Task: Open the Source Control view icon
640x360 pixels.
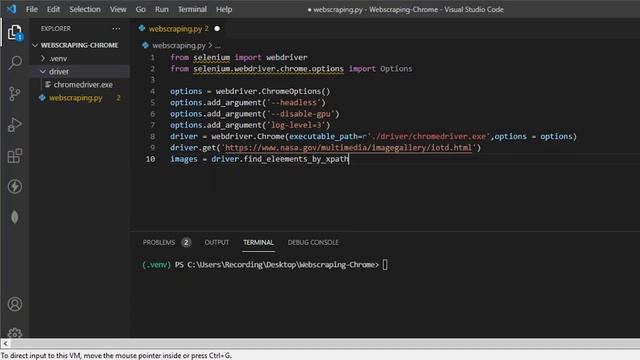Action: (15, 94)
